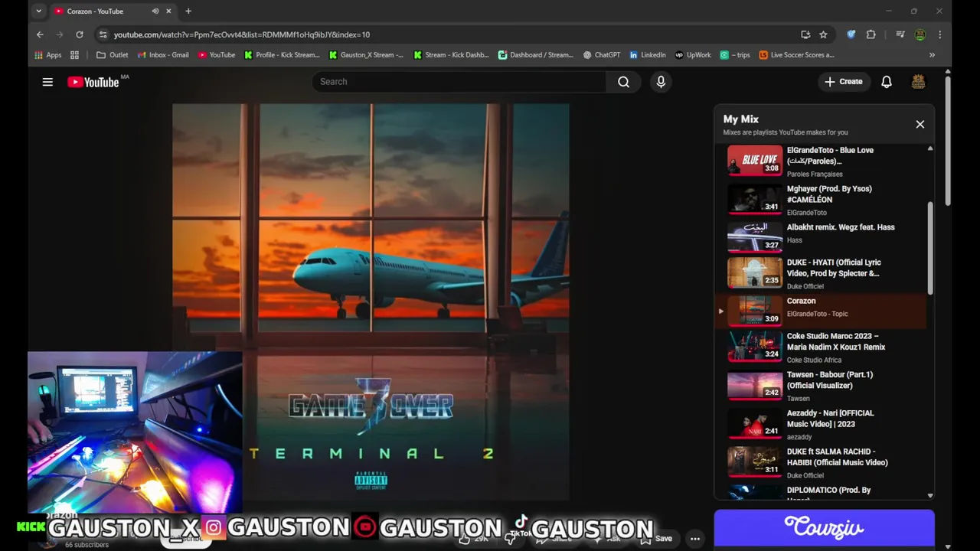This screenshot has width=980, height=551.
Task: Open the more actions ellipsis below the video
Action: coord(695,539)
